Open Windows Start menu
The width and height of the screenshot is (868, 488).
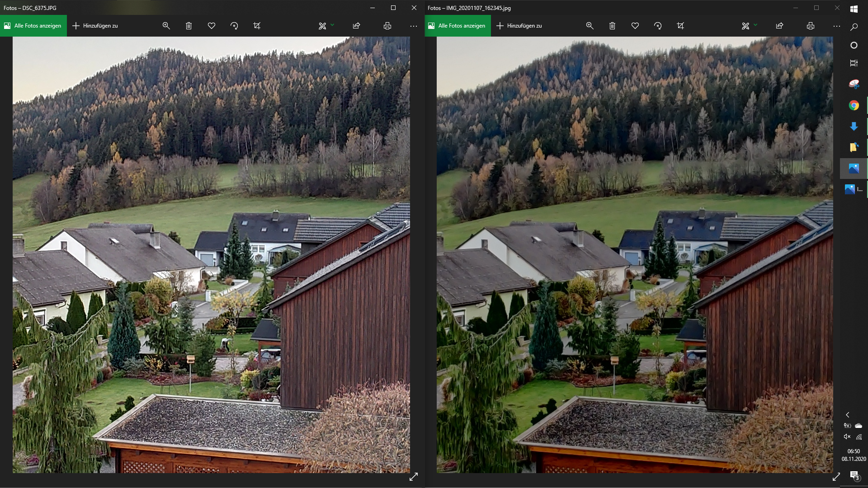coord(854,9)
